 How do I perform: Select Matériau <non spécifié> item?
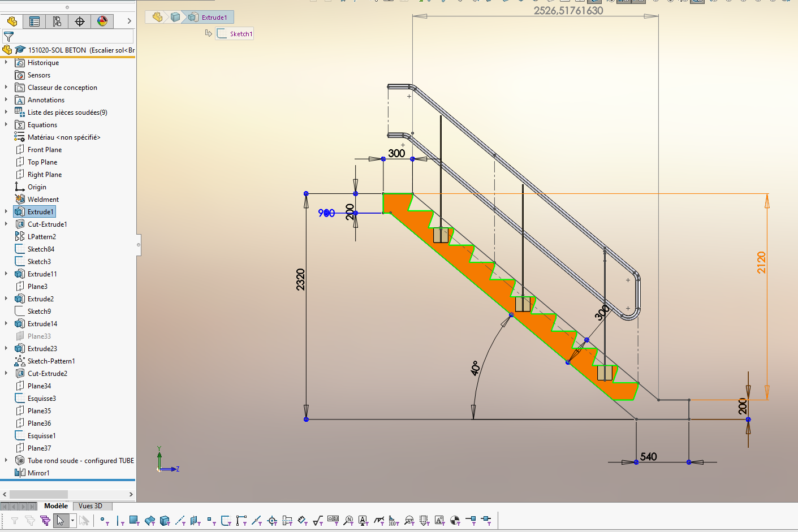[x=63, y=137]
